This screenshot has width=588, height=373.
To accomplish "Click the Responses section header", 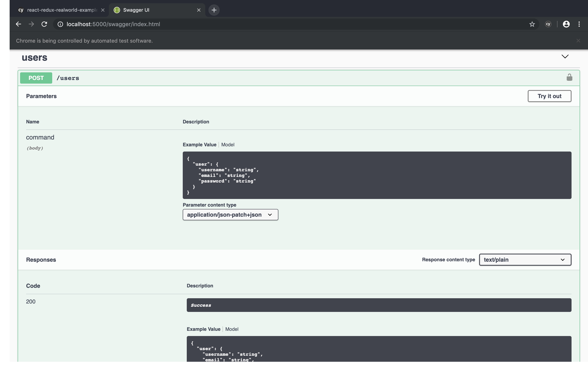I will 41,260.
